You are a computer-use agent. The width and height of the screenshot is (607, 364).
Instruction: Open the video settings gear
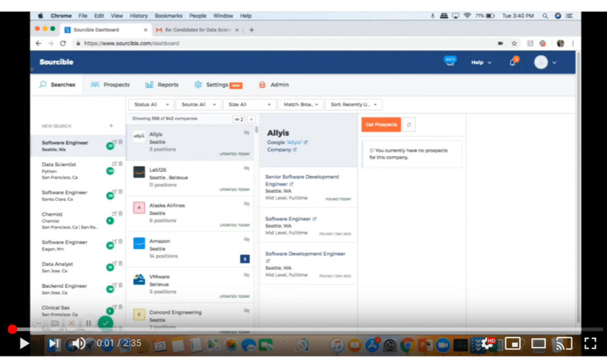point(486,343)
